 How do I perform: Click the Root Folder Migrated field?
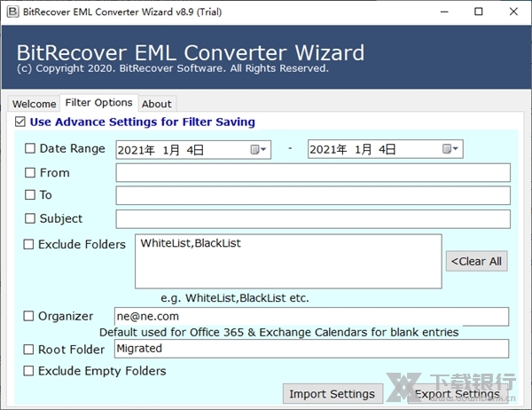(x=311, y=349)
